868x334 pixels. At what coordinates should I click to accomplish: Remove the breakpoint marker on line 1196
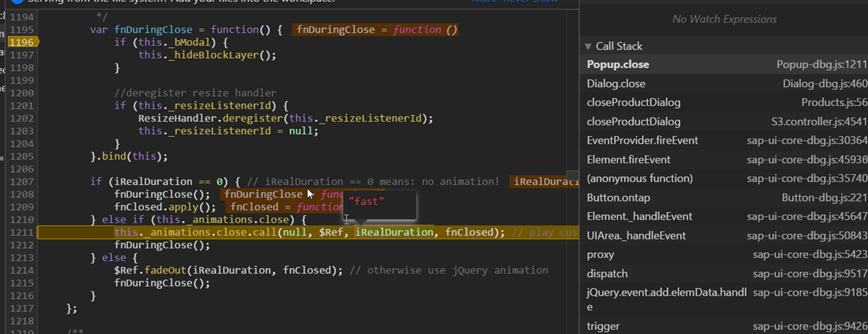click(24, 42)
